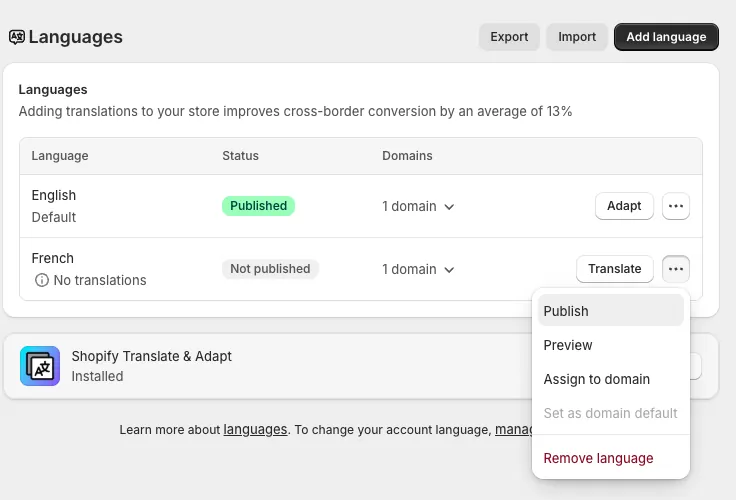Image resolution: width=736 pixels, height=500 pixels.
Task: Click the Add language button
Action: [666, 37]
